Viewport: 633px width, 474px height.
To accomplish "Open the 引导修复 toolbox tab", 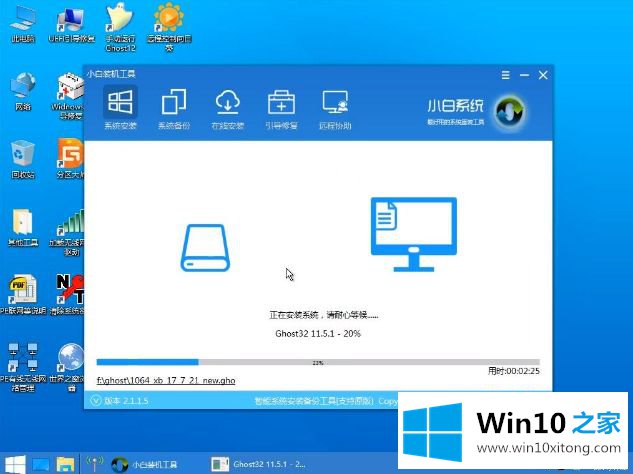I will [x=281, y=109].
